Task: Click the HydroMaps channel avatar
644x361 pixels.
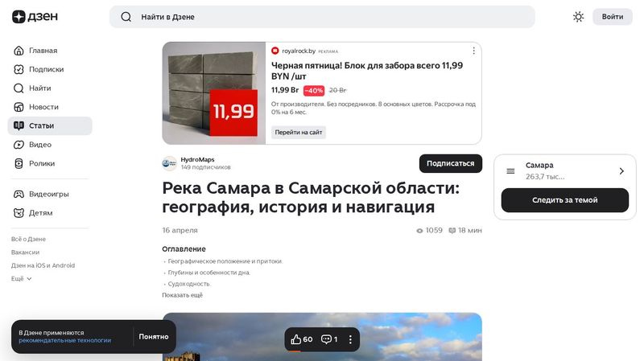Action: click(x=169, y=163)
